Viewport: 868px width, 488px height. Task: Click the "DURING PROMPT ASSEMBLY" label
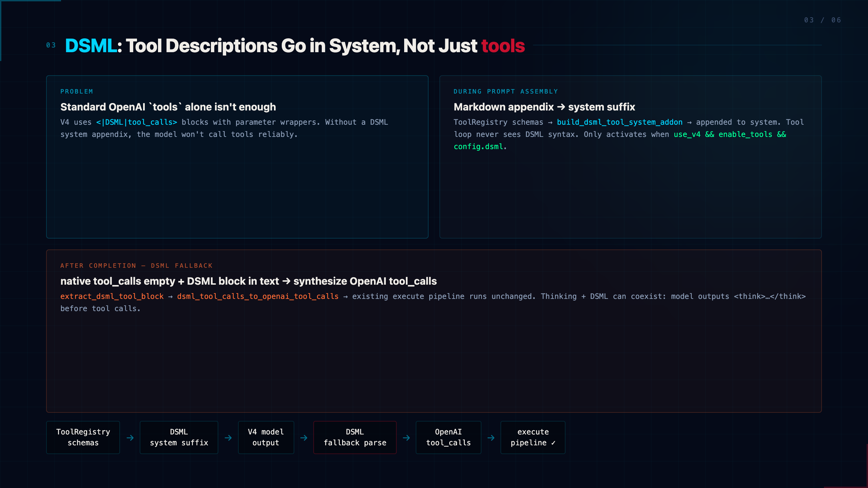506,91
